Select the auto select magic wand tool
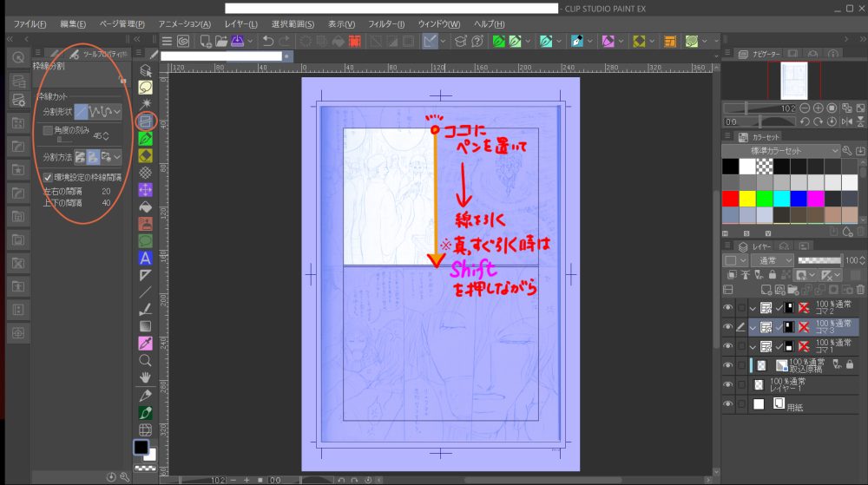The height and width of the screenshot is (485, 868). click(x=146, y=104)
